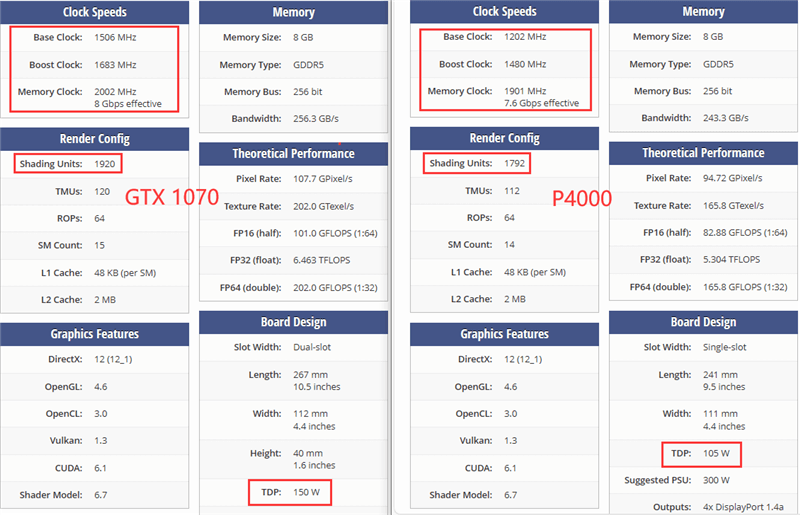The width and height of the screenshot is (800, 515).
Task: Select the Graphics Features header in GTX 1070 specs
Action: [94, 334]
